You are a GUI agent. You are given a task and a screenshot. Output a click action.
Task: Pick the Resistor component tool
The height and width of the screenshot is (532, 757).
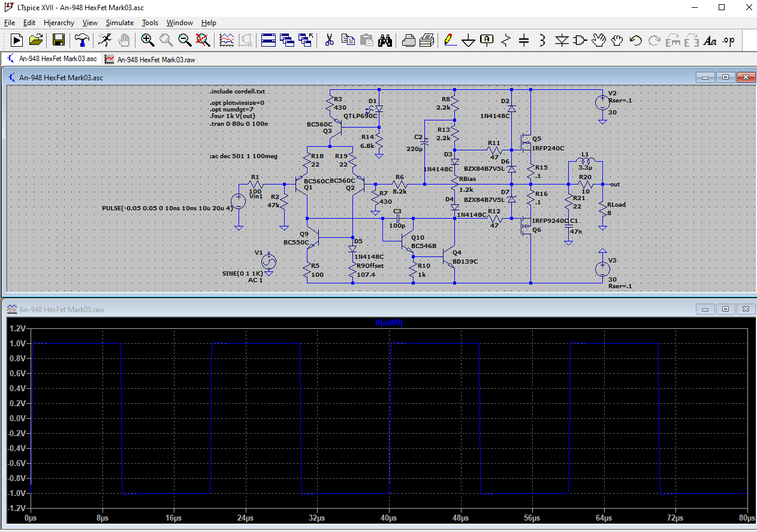[505, 40]
